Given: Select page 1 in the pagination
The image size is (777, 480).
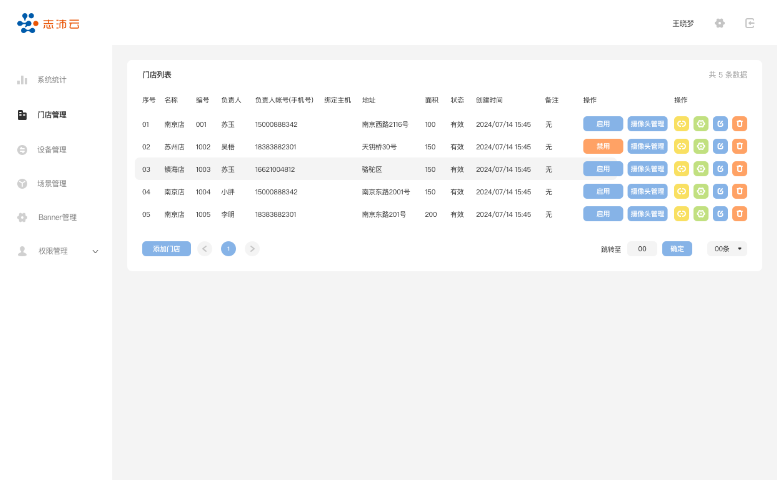Looking at the screenshot, I should (228, 249).
